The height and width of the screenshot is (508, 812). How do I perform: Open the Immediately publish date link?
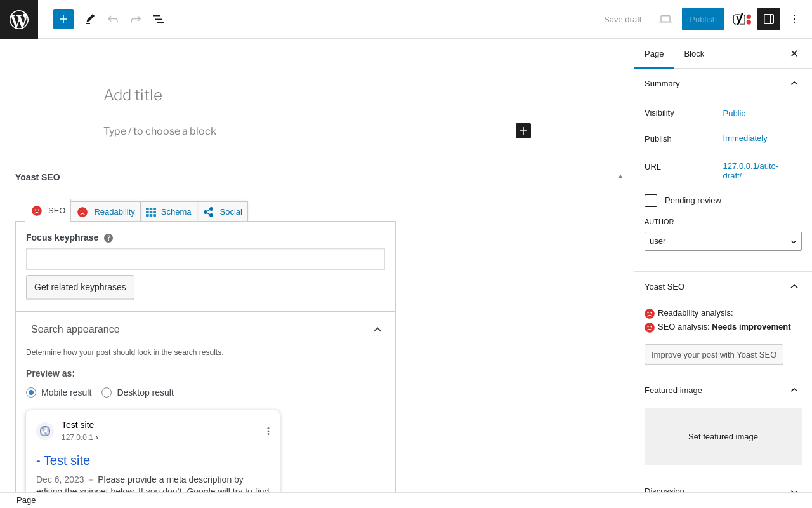[745, 138]
